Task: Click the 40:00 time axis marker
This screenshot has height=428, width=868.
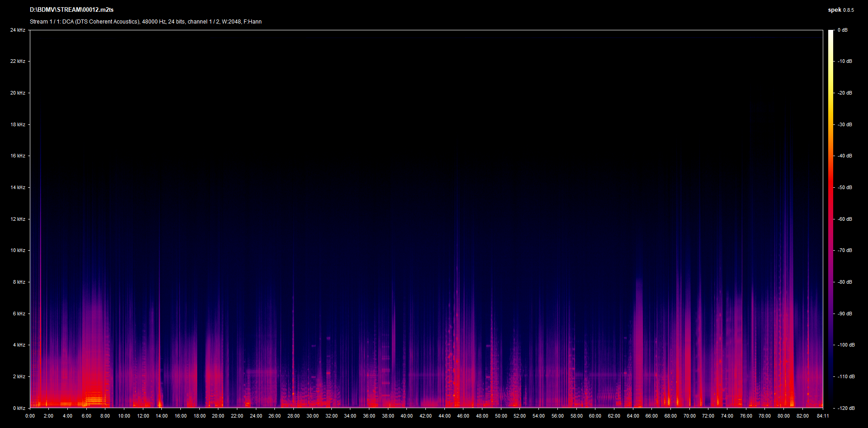Action: [406, 416]
